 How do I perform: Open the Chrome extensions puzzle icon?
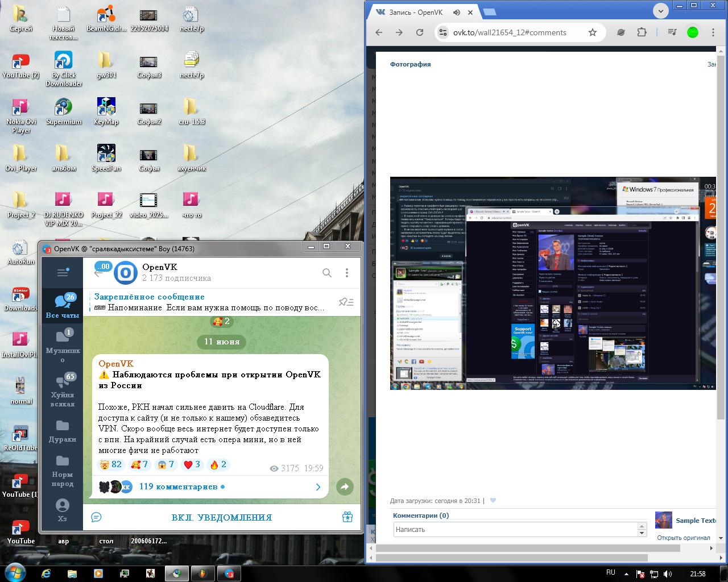point(642,32)
